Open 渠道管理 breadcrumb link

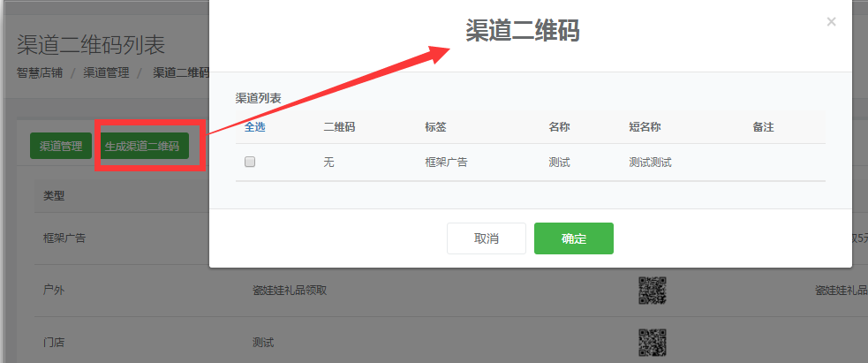coord(106,72)
